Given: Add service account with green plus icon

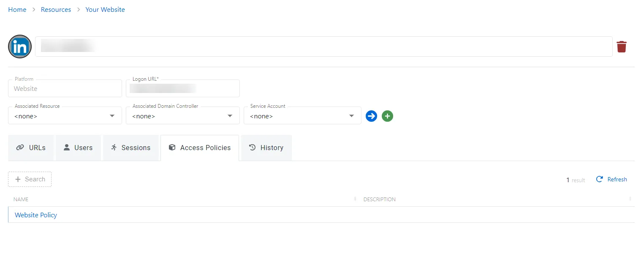Looking at the screenshot, I should click(x=387, y=116).
